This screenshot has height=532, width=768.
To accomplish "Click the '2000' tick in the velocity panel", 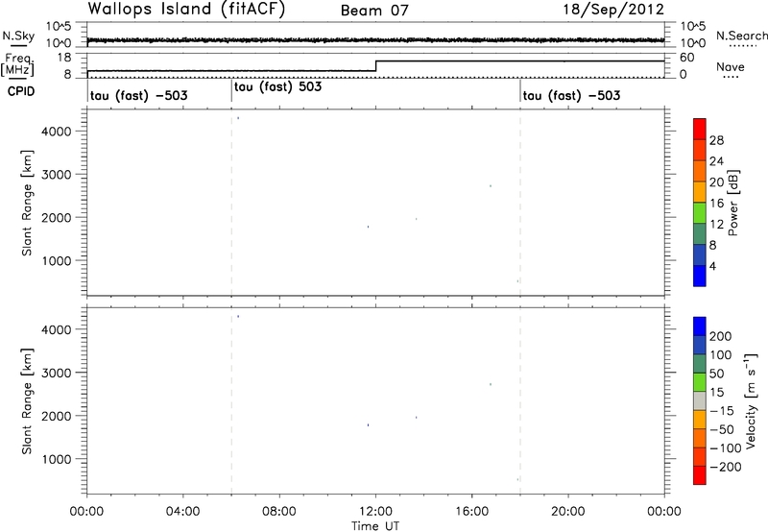I will (x=57, y=416).
